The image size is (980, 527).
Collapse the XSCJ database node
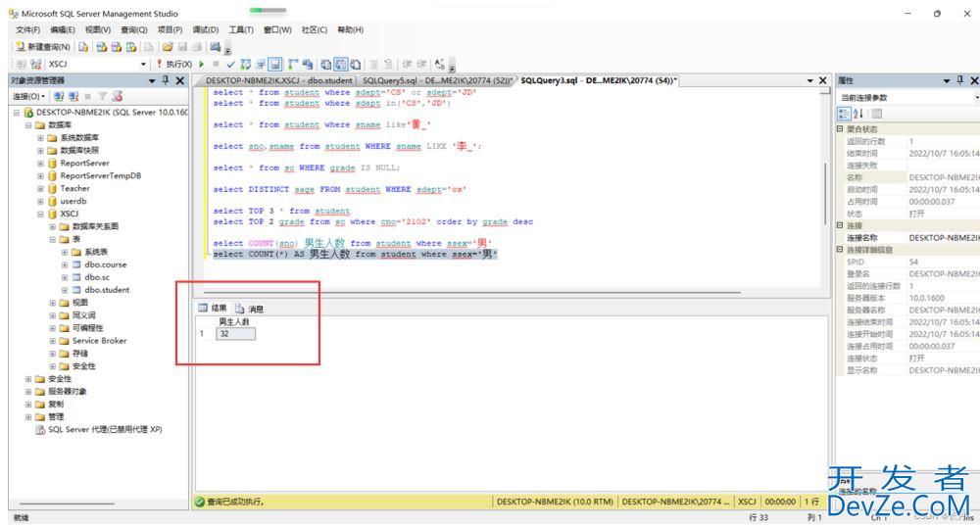pyautogui.click(x=40, y=214)
